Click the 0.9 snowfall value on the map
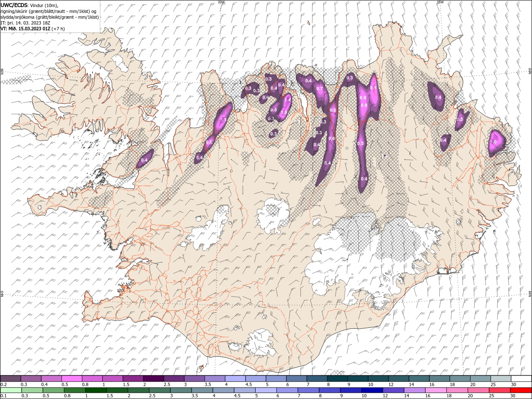532x399 pixels. pos(373,88)
